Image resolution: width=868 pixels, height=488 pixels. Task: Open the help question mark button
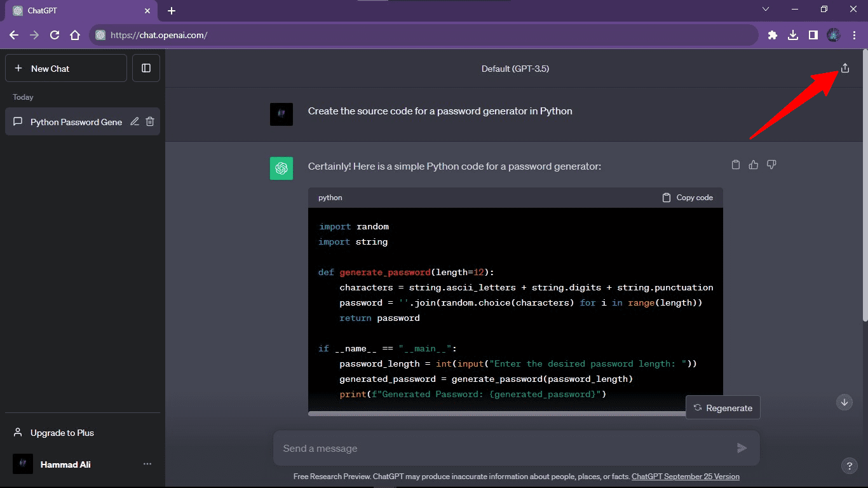[x=850, y=466]
